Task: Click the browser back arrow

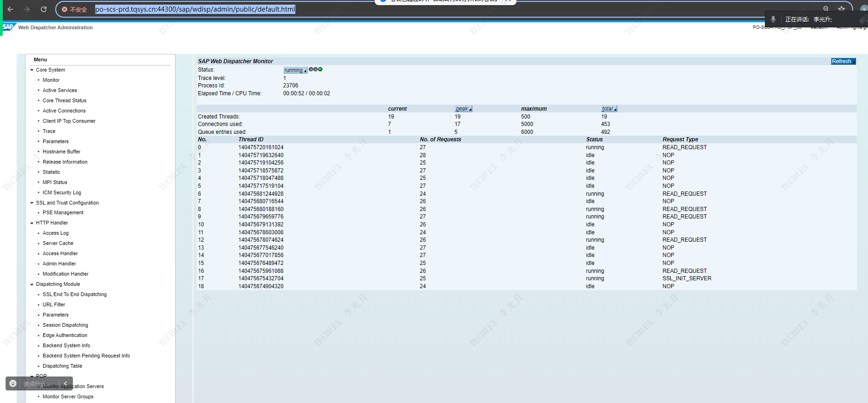Action: (10, 9)
